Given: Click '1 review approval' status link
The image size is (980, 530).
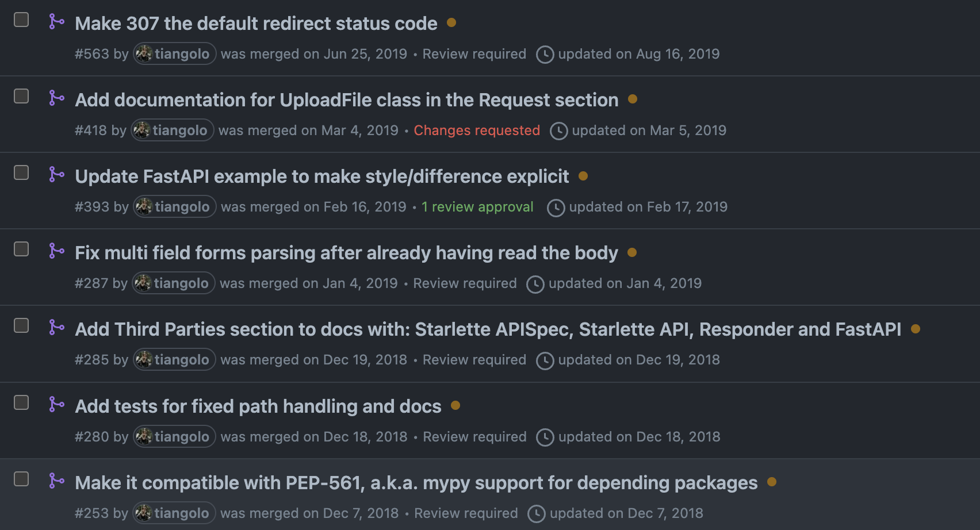Looking at the screenshot, I should 477,207.
